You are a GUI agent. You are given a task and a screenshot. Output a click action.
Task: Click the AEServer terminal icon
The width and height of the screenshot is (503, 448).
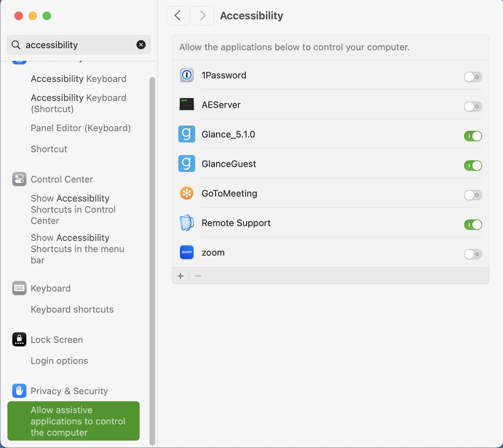(187, 105)
